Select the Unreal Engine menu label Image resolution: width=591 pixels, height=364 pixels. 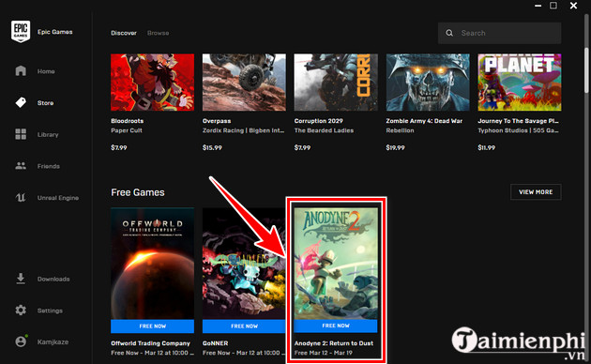58,198
